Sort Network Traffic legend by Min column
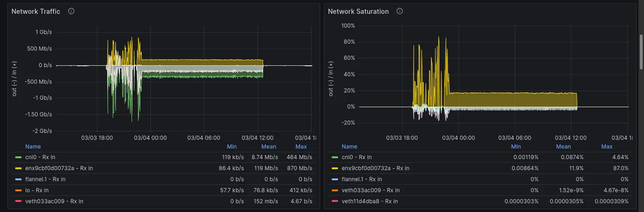The image size is (644, 212). click(x=232, y=147)
